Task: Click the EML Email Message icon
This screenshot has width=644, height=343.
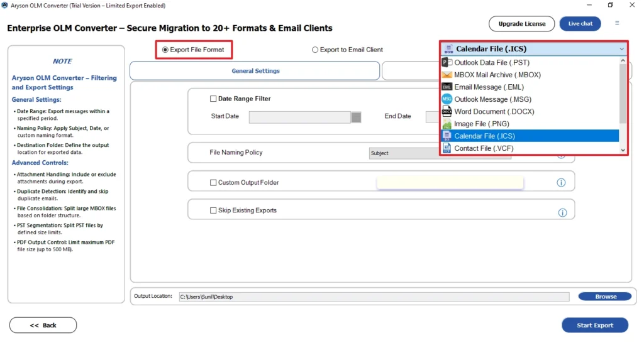Action: (447, 87)
